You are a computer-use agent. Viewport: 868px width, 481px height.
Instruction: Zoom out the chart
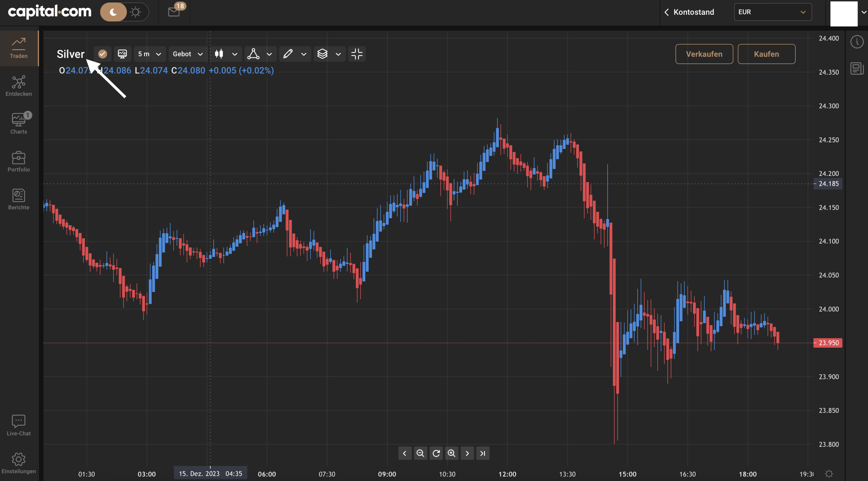coord(420,453)
